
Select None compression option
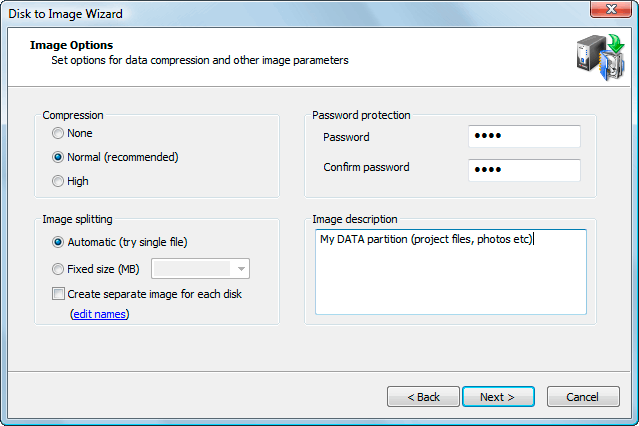click(x=58, y=133)
